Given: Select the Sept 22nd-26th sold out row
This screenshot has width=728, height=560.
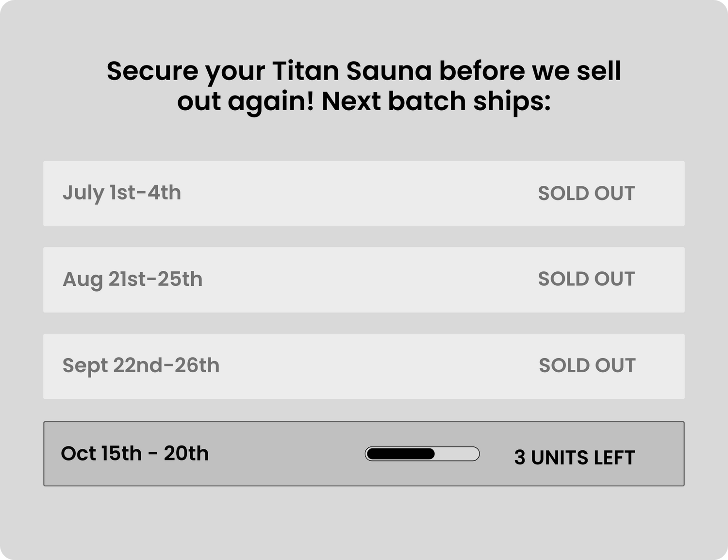Looking at the screenshot, I should click(x=364, y=366).
